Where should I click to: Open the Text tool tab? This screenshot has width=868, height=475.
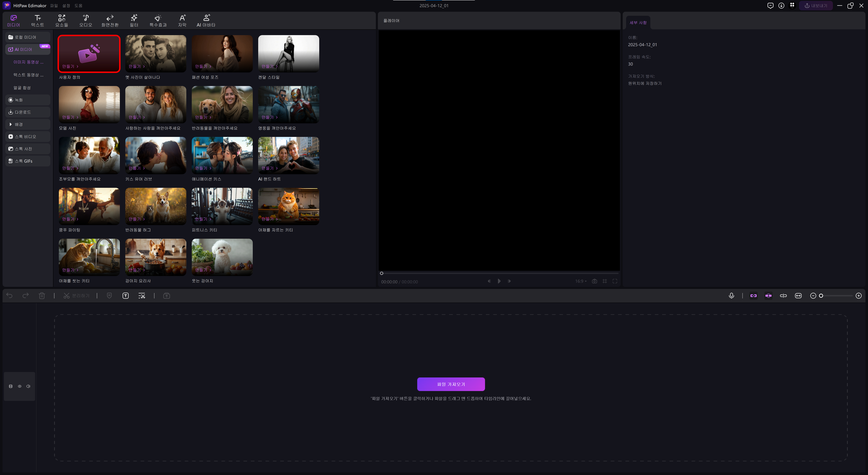tap(37, 21)
